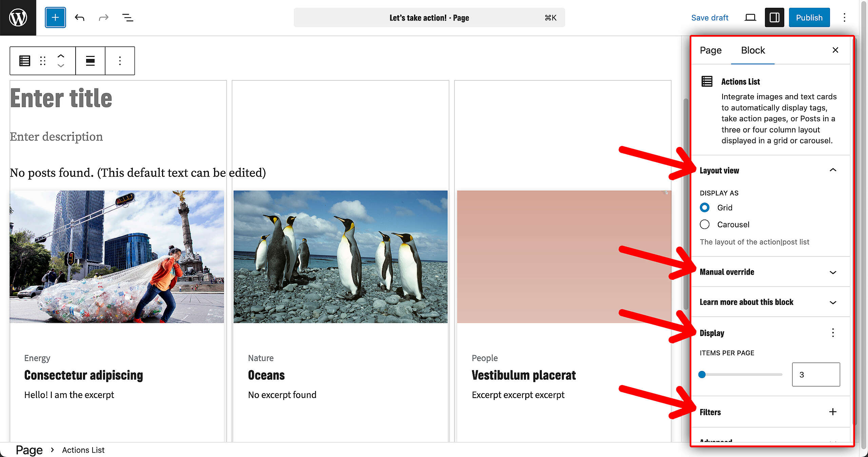Click the Vestibulum placerat card title
Screen dimensions: 868x457
[524, 375]
